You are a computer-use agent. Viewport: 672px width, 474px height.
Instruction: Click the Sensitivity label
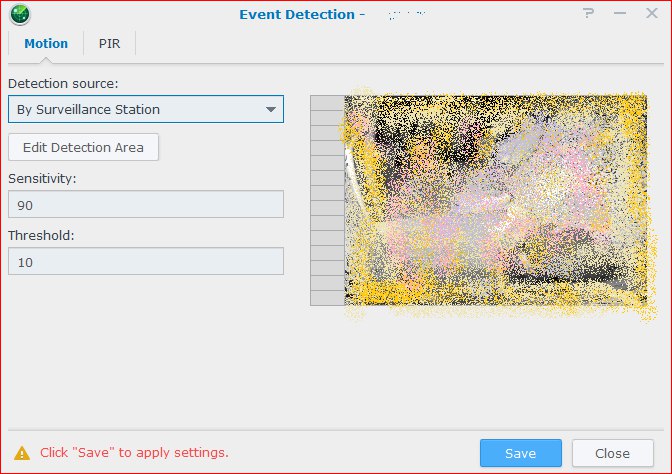[x=42, y=178]
